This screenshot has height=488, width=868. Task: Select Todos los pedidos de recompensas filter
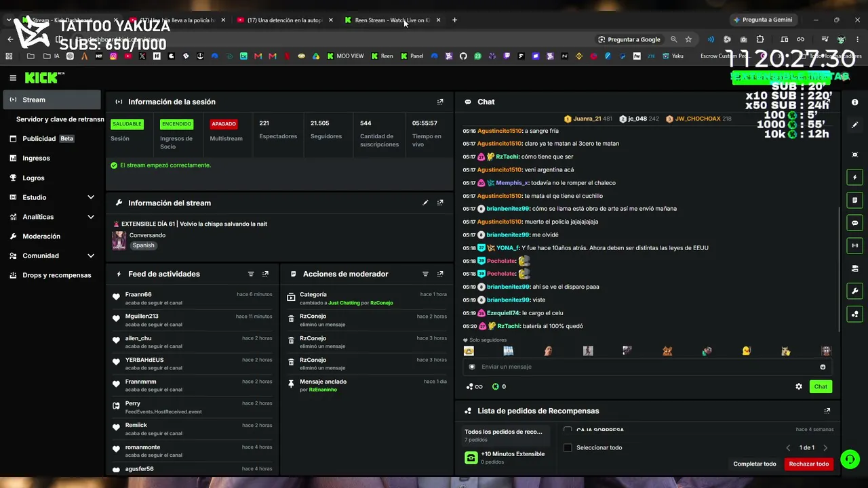click(x=505, y=435)
